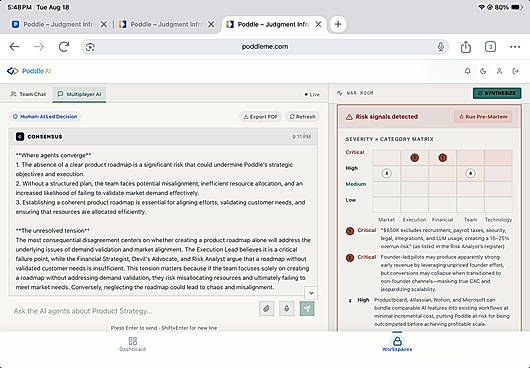The width and height of the screenshot is (530, 368).
Task: Click the voice input microphone button
Action: 287,308
